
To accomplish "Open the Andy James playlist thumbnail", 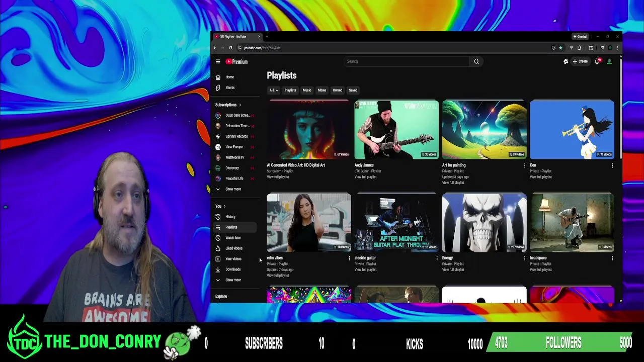I will 396,129.
